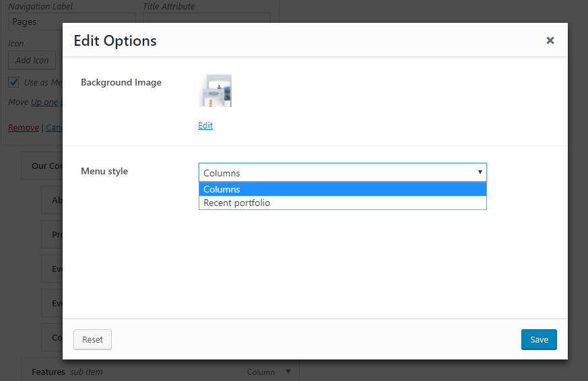Click the Remove link
This screenshot has width=588, height=381.
pyautogui.click(x=24, y=127)
